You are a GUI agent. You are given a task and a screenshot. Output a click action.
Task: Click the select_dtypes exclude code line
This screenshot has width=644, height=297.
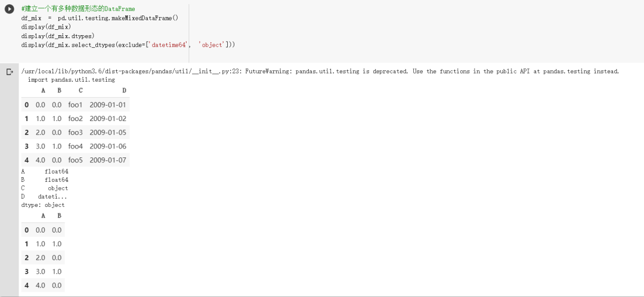[128, 45]
